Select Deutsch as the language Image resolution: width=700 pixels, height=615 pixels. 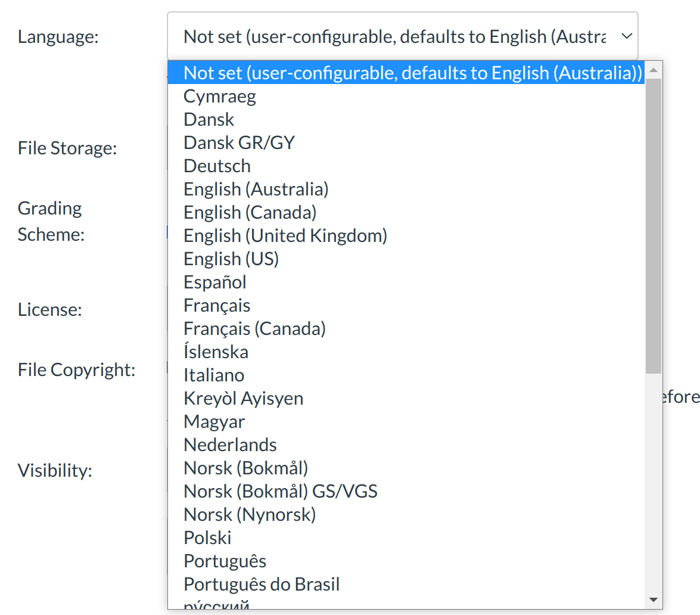[217, 166]
